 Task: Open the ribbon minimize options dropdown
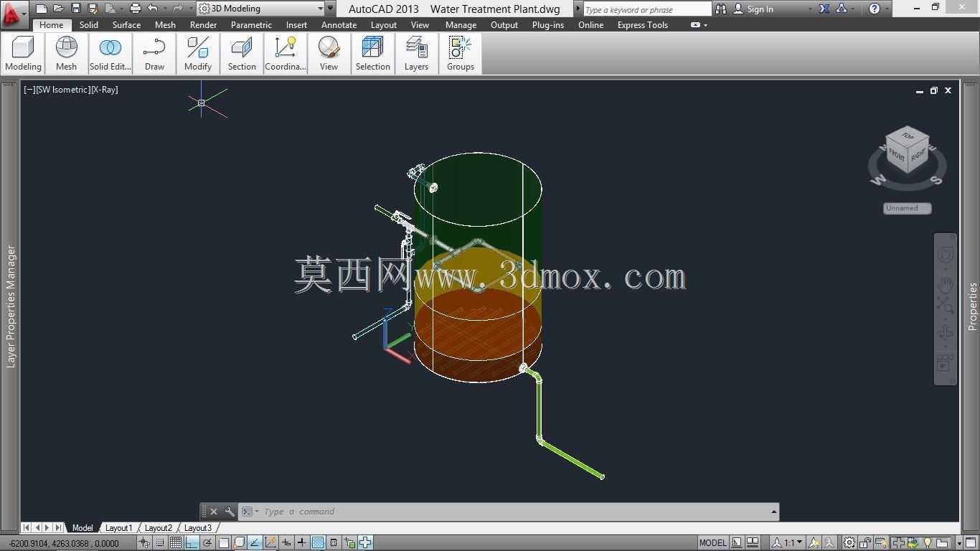click(705, 25)
